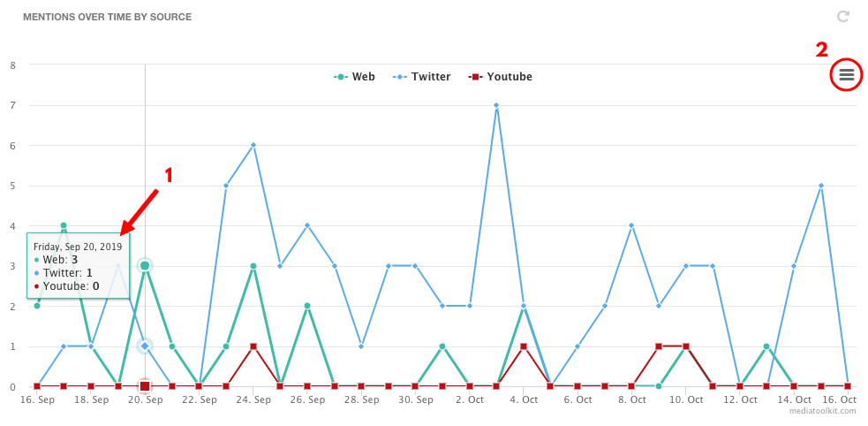Click the Web point at 4 on 17 Sep

(64, 225)
